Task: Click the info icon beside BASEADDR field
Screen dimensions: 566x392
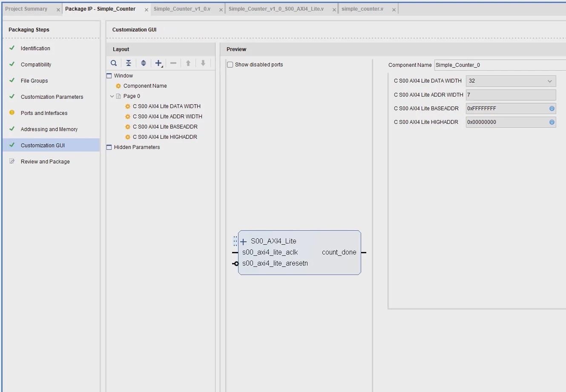Action: click(552, 109)
